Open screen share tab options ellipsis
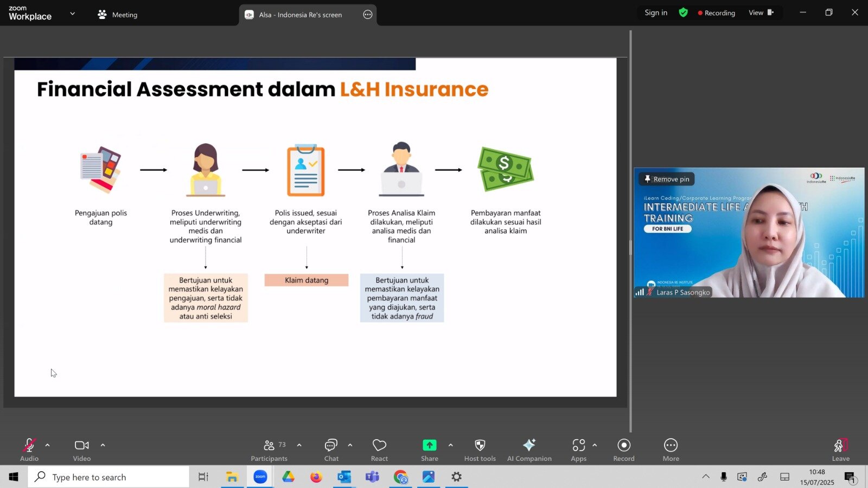This screenshot has width=868, height=488. (368, 15)
